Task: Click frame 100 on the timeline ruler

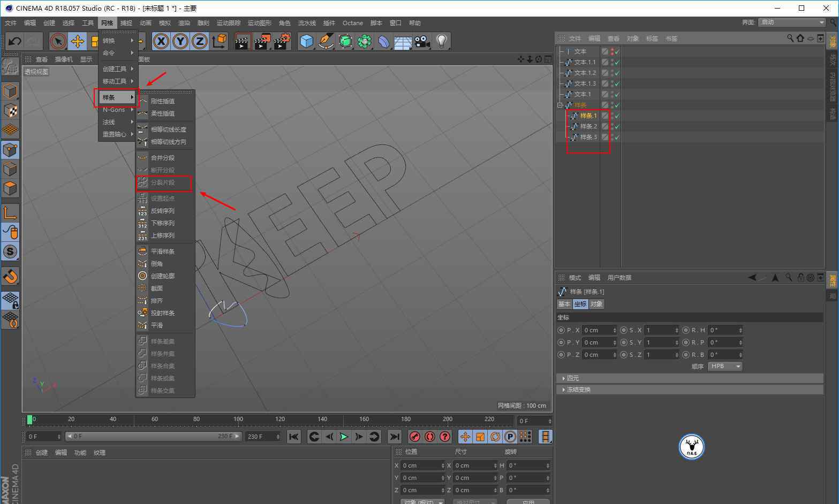Action: click(238, 419)
